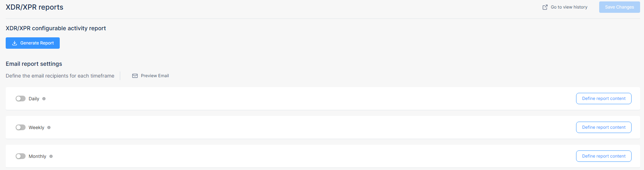Click the download icon in Generate Report

tap(15, 43)
